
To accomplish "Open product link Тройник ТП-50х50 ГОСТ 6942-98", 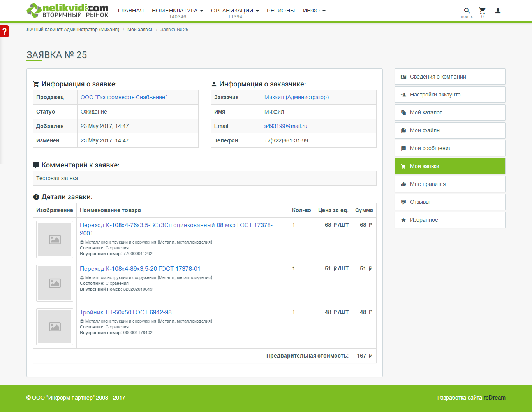I will coord(126,312).
